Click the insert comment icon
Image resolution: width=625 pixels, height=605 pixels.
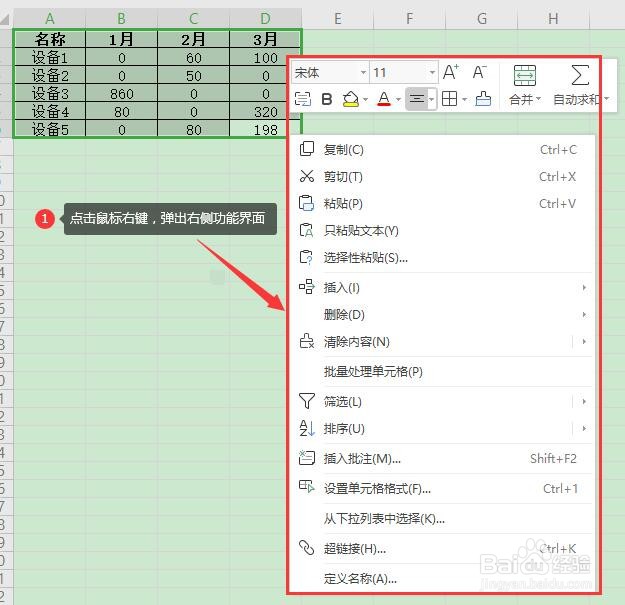pos(307,458)
